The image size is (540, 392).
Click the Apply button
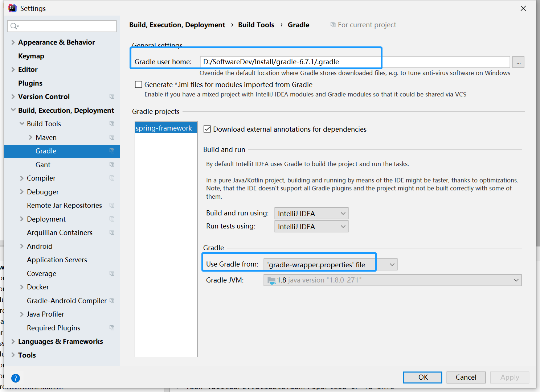tap(510, 377)
